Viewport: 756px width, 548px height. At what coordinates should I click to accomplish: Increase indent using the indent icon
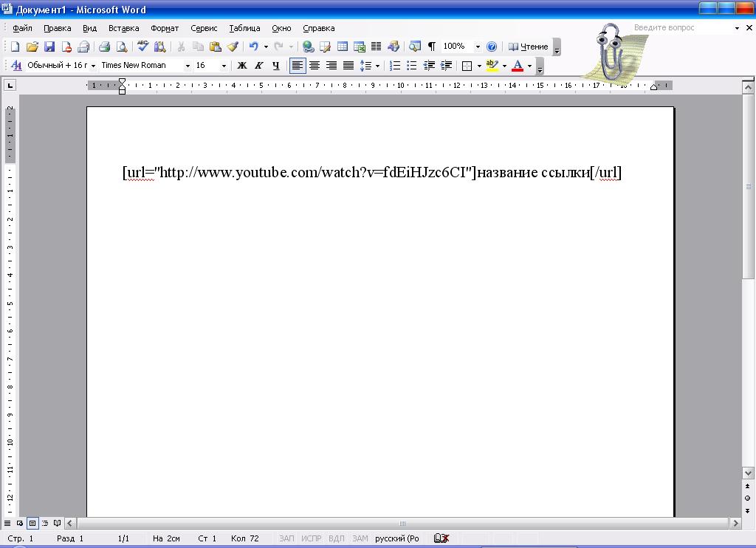click(446, 65)
